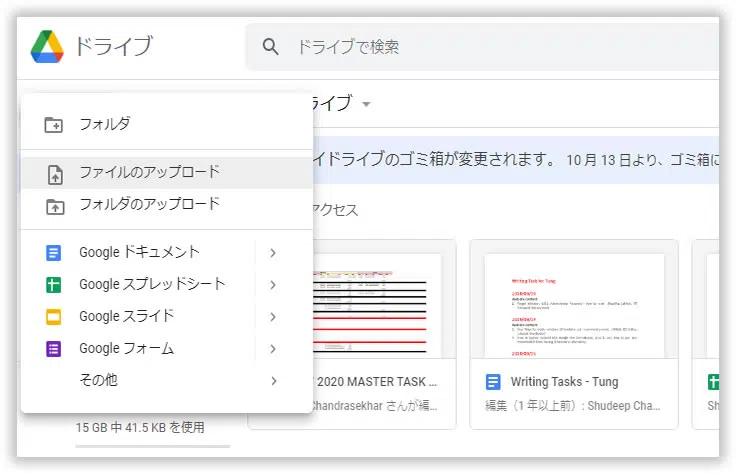Expand the Google スライド submenu arrow

tap(273, 317)
